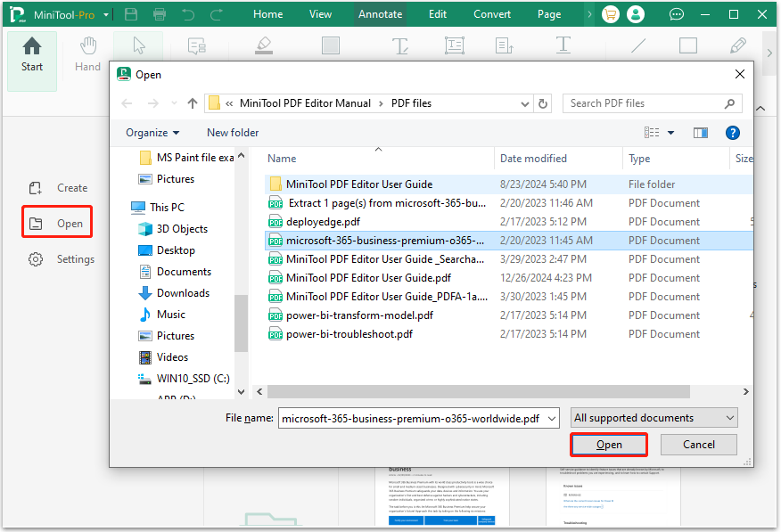Expand more ribbon tabs chevron

[589, 14]
